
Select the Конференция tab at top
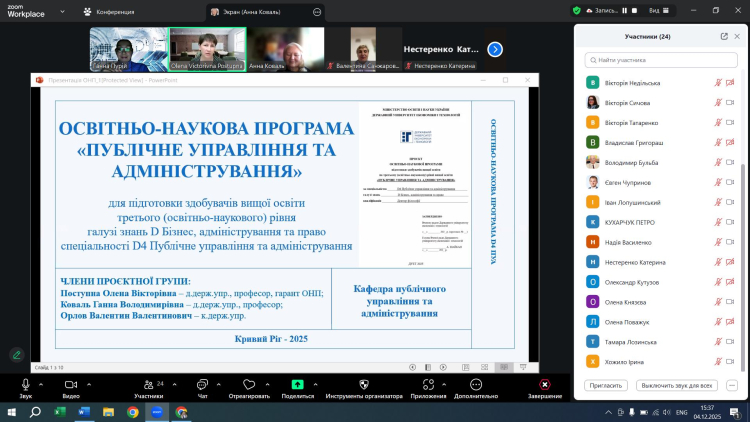[x=108, y=11]
